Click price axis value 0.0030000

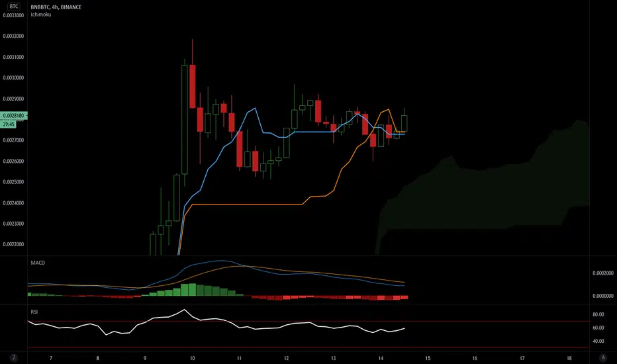pyautogui.click(x=13, y=78)
